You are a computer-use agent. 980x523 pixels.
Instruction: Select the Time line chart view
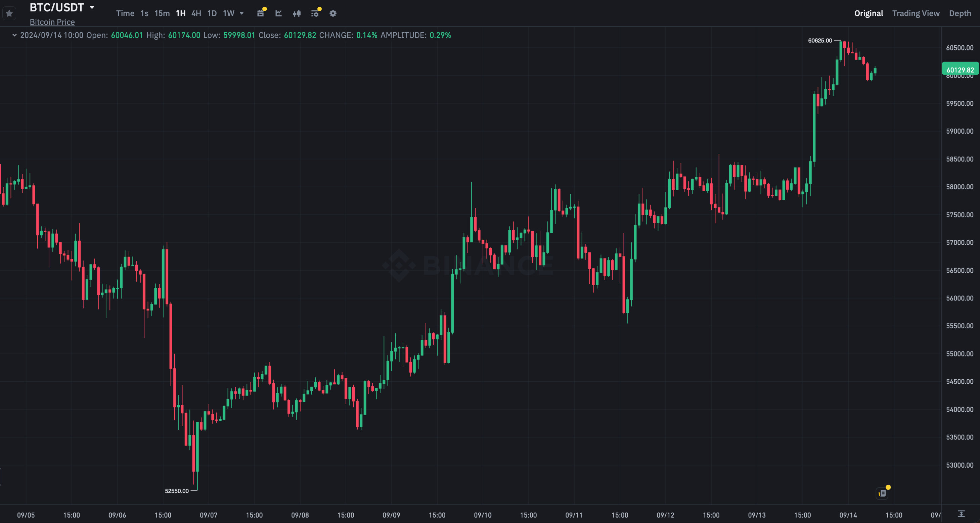[125, 13]
